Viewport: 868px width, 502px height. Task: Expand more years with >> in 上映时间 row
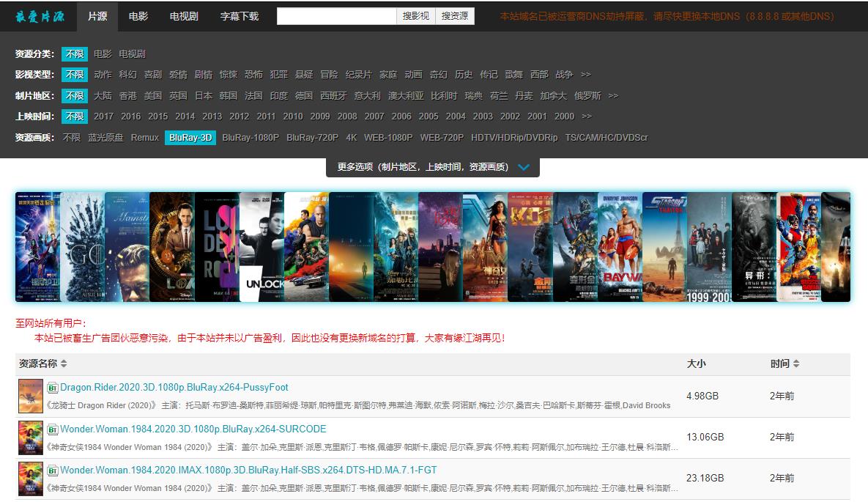(x=587, y=117)
